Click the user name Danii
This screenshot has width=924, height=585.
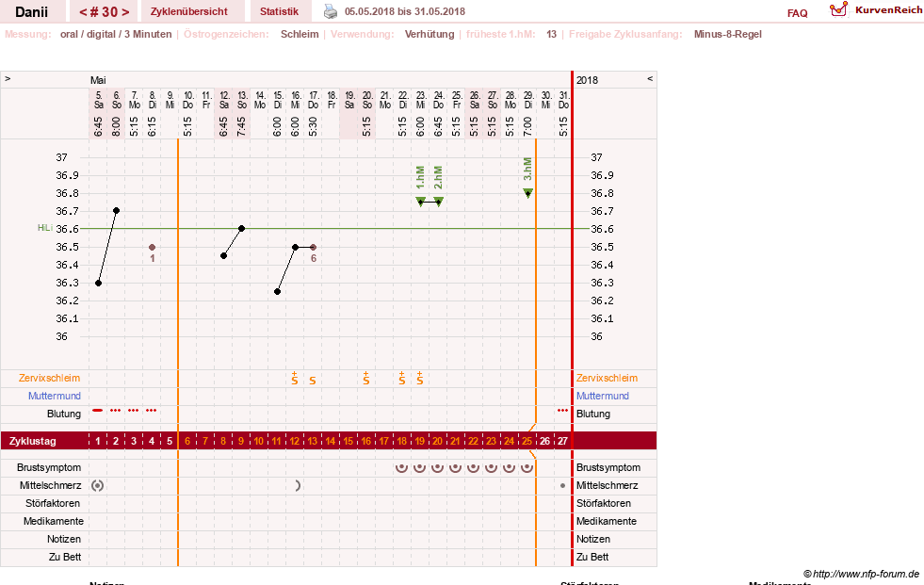click(32, 12)
